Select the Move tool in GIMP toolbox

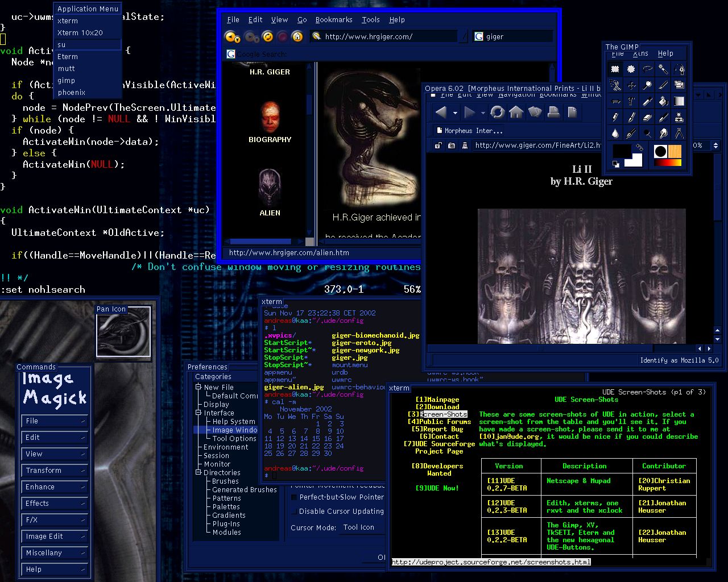coord(631,85)
